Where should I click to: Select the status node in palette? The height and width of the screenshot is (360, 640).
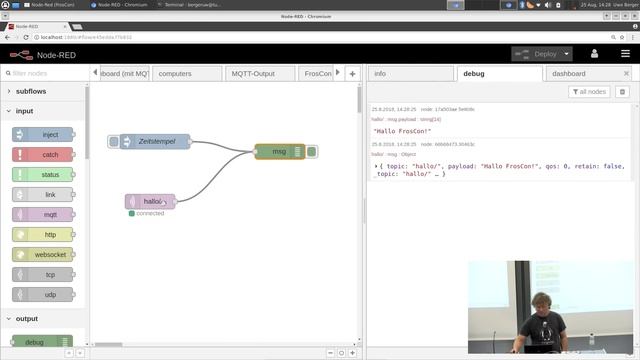43,175
